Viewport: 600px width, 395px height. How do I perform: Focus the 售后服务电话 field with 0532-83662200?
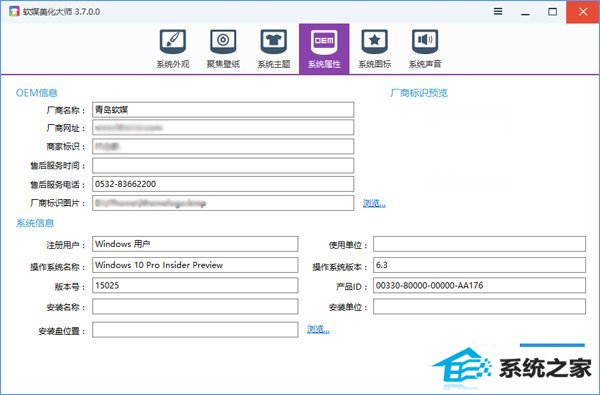pyautogui.click(x=223, y=184)
